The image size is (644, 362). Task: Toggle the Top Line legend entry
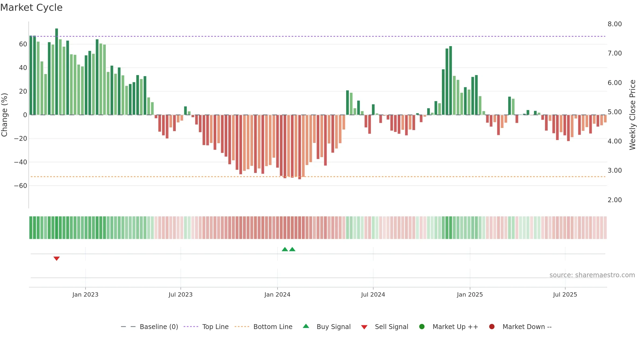coord(206,327)
